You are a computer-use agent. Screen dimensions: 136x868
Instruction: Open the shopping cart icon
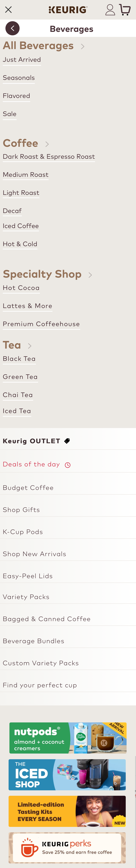click(x=125, y=10)
